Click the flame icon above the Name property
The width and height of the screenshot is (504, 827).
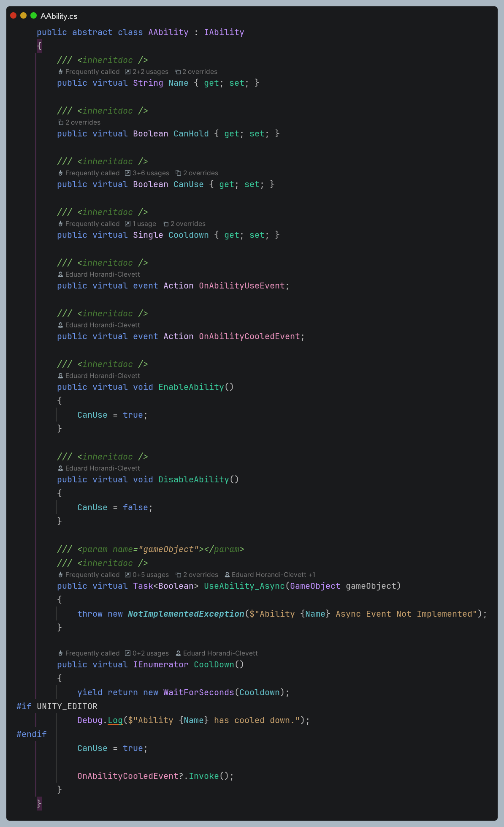[x=60, y=72]
